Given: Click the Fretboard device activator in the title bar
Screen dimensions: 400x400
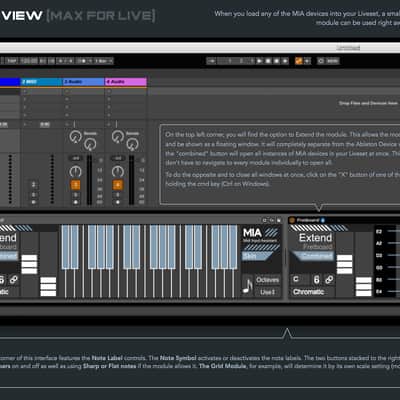Looking at the screenshot, I should [x=293, y=220].
